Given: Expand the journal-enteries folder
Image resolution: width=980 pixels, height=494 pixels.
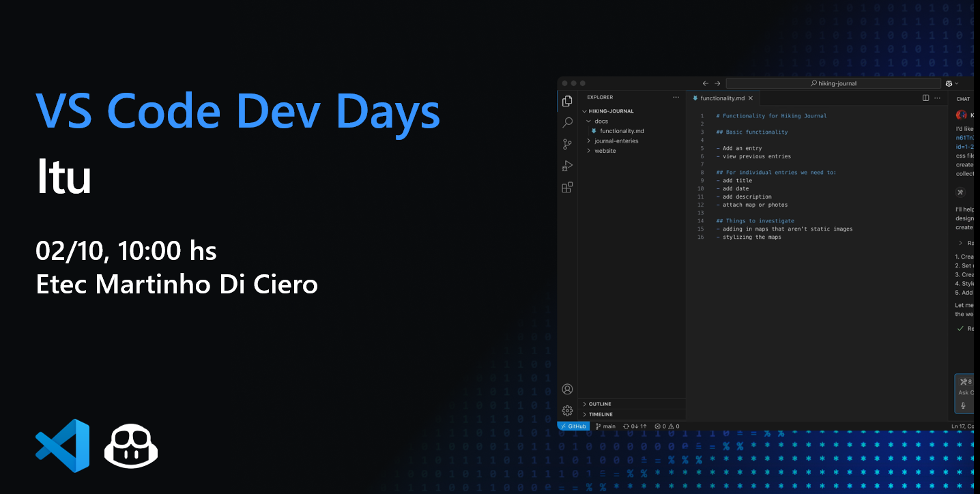Looking at the screenshot, I should [x=616, y=141].
